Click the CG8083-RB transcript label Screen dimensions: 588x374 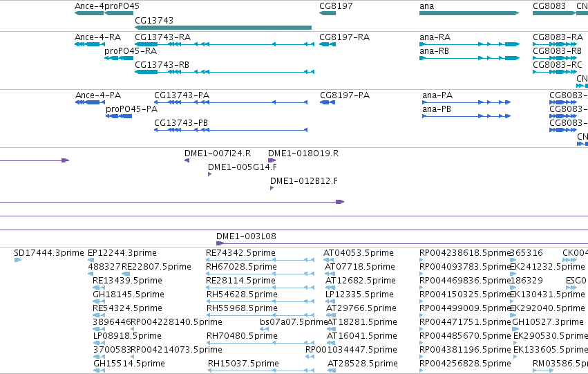(x=557, y=51)
